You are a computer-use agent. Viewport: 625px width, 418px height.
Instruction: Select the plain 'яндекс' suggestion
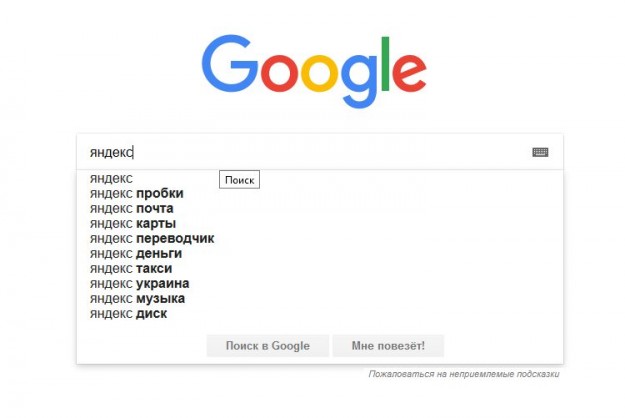pyautogui.click(x=111, y=178)
